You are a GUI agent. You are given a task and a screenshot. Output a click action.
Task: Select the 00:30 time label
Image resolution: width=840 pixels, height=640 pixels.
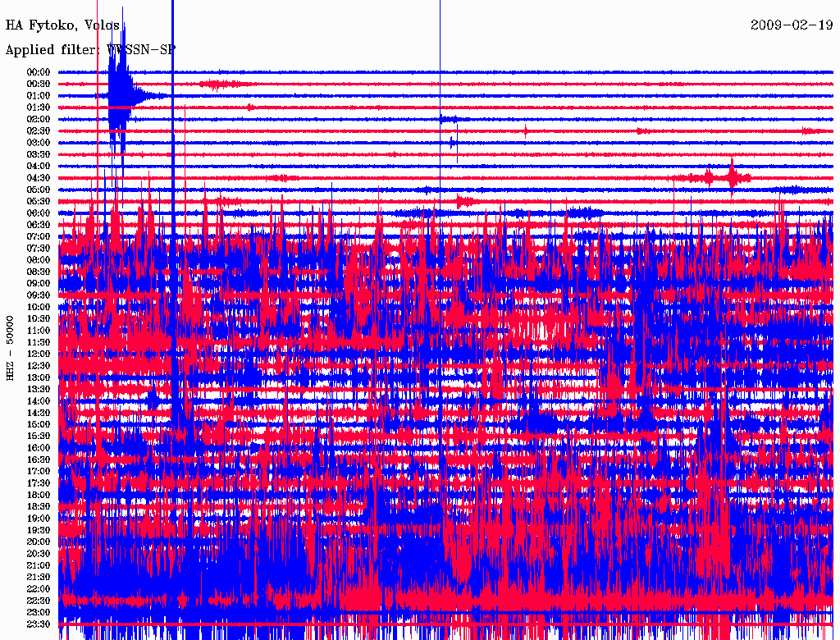39,84
